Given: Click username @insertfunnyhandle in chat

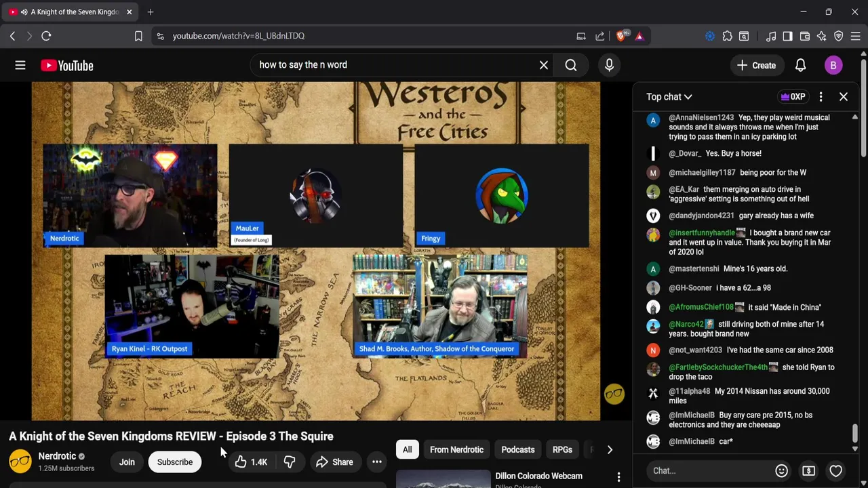Looking at the screenshot, I should click(x=702, y=232).
